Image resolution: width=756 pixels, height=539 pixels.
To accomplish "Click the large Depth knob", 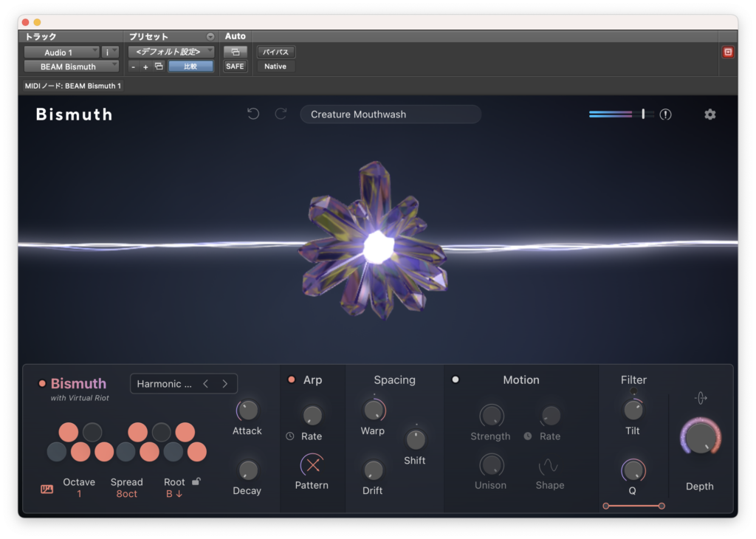I will pyautogui.click(x=701, y=438).
